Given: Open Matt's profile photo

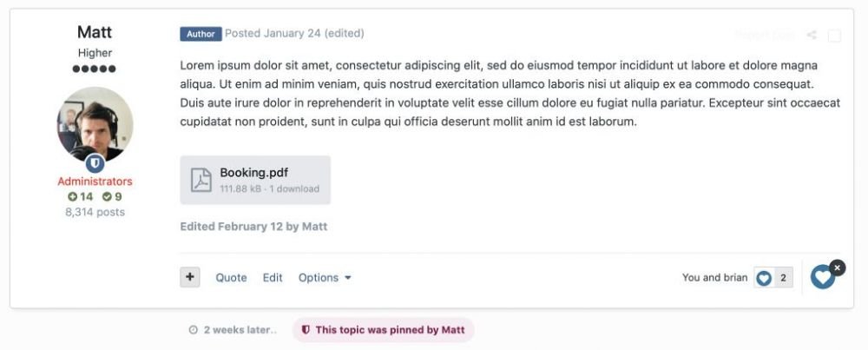Looking at the screenshot, I should [95, 124].
